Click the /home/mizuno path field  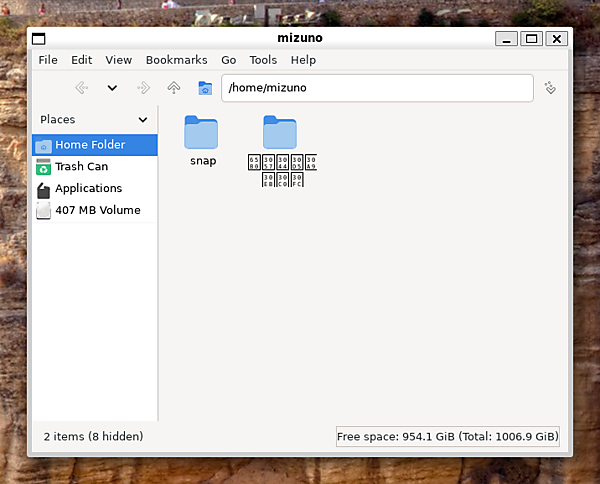pos(377,88)
